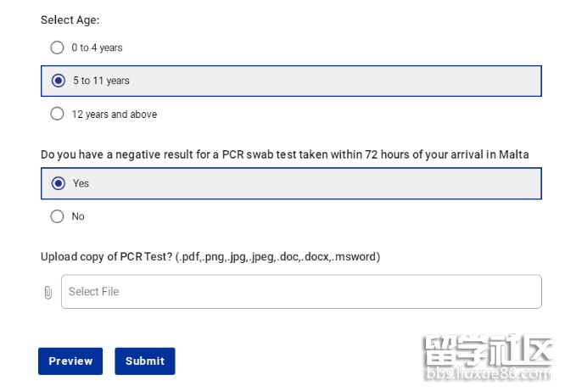Click the 'No' option label text
Viewport: 565px width, 392px height.
pos(78,216)
